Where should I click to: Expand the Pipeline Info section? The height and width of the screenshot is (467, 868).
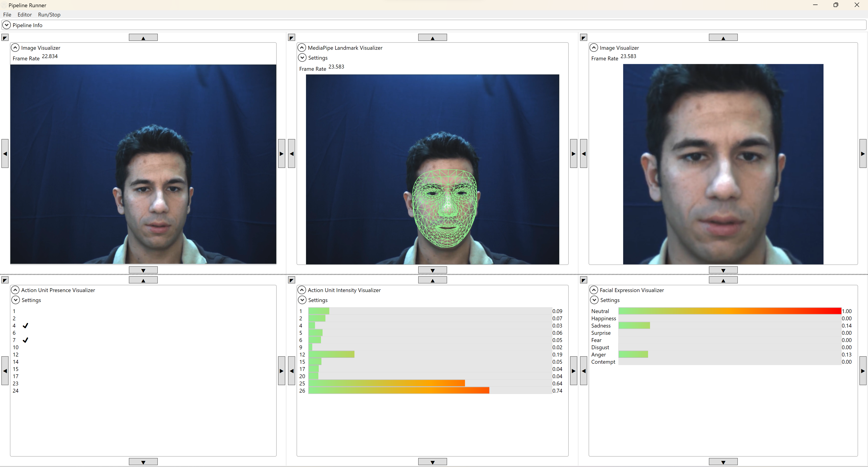pyautogui.click(x=6, y=25)
